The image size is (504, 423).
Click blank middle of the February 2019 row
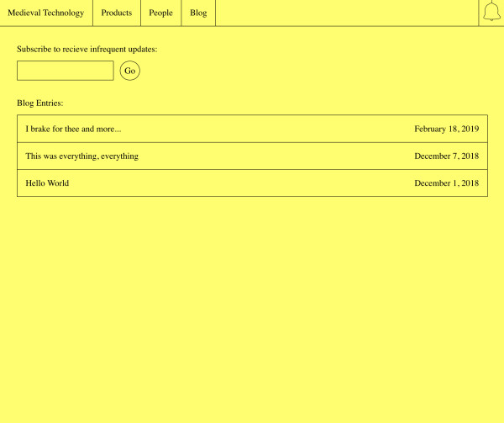click(x=269, y=129)
